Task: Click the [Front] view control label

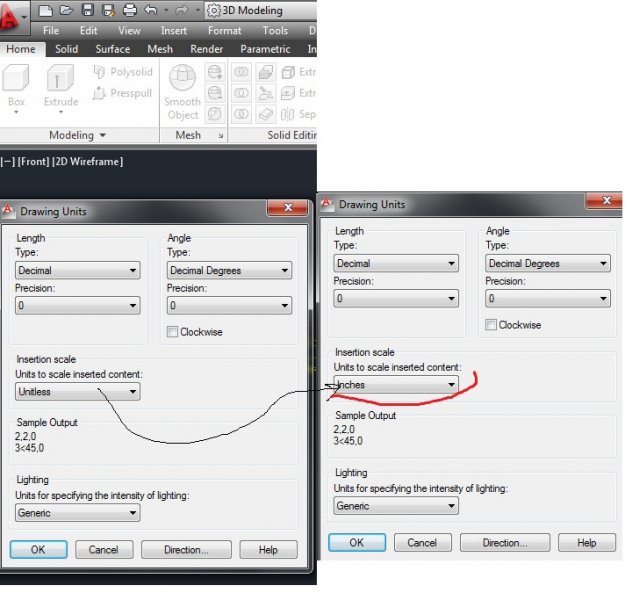Action: pyautogui.click(x=33, y=161)
